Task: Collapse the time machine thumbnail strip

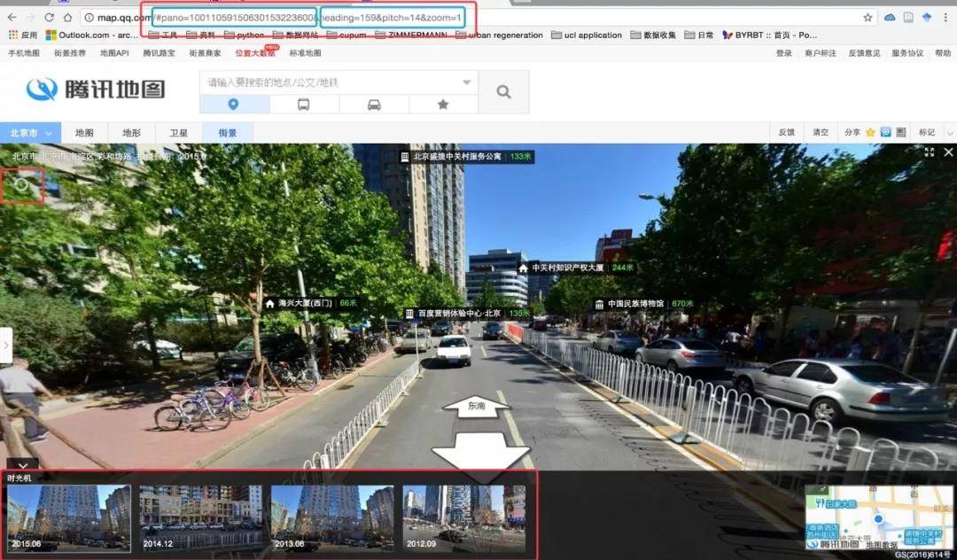Action: pos(23,463)
